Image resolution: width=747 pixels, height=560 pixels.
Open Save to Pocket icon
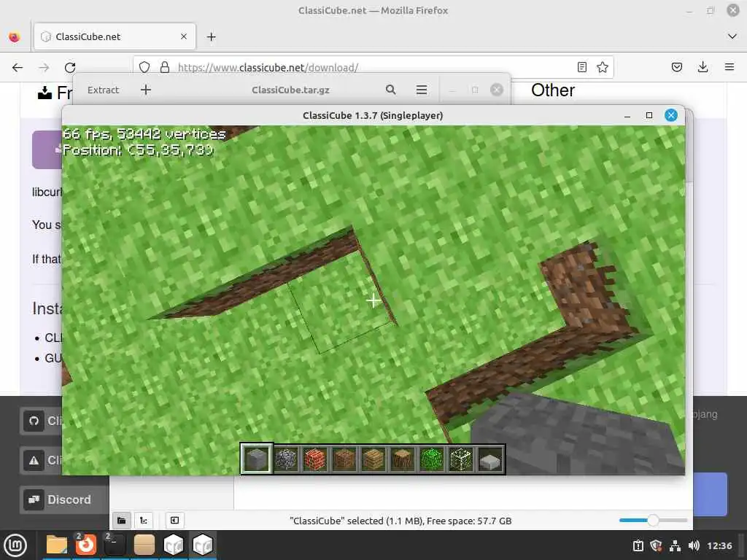pos(676,67)
